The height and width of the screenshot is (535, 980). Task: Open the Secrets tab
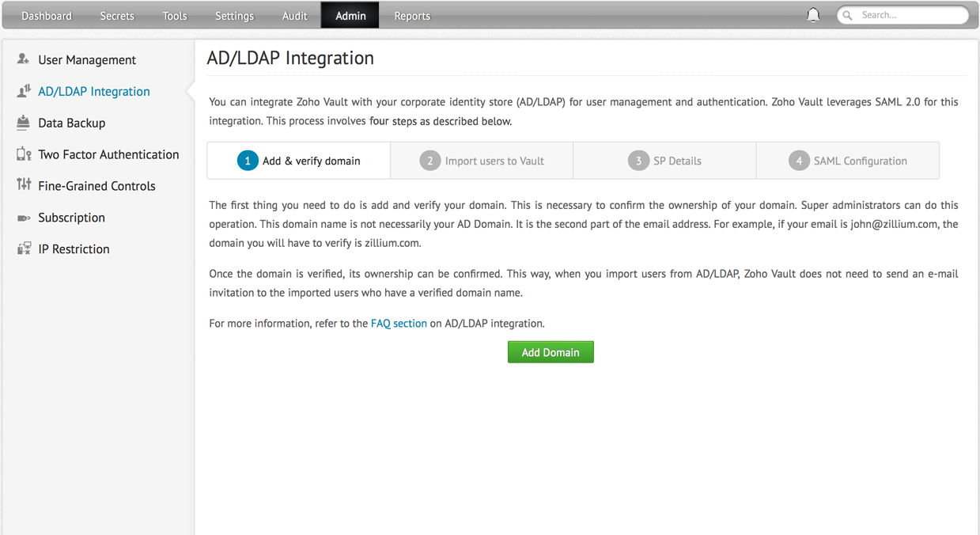[117, 15]
